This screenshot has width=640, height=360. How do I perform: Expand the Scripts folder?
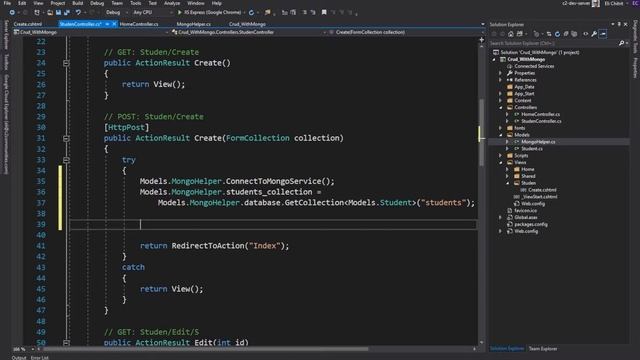tap(501, 156)
